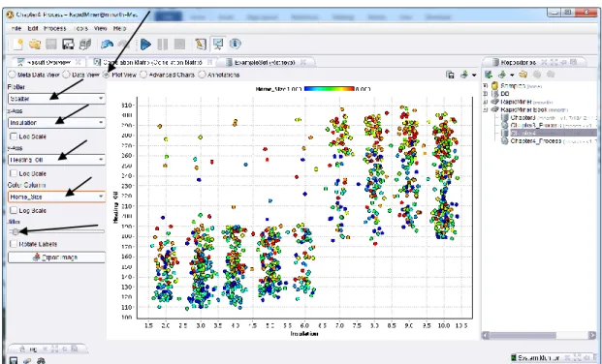The image size is (602, 364).
Task: Click the greyed Redo arrow icon
Action: (x=124, y=45)
